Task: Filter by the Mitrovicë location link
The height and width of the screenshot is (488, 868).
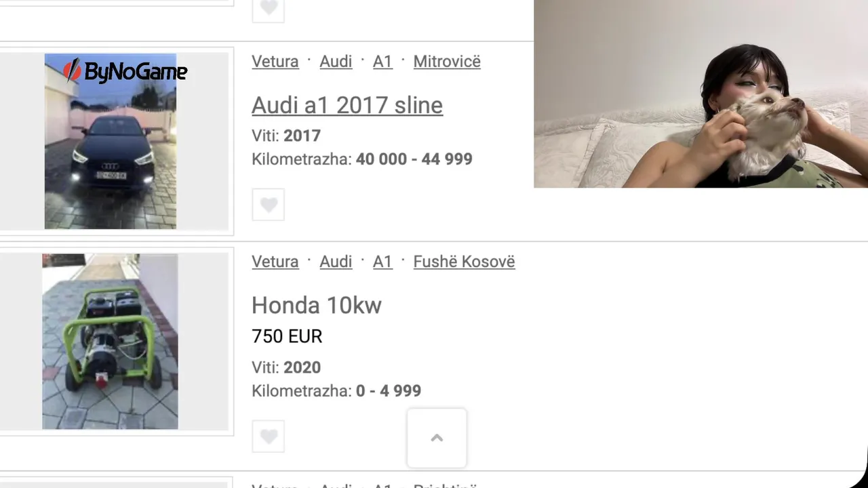Action: [x=447, y=61]
